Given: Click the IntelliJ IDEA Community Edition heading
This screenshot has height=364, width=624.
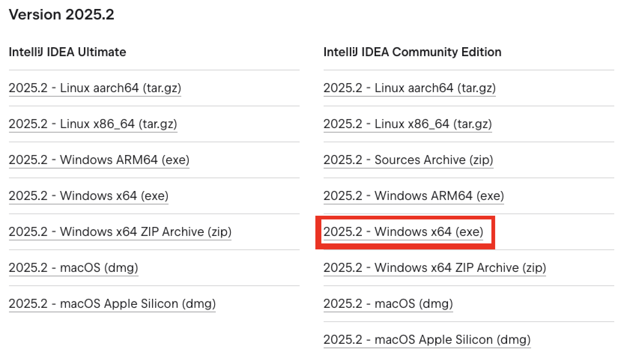Looking at the screenshot, I should click(412, 52).
